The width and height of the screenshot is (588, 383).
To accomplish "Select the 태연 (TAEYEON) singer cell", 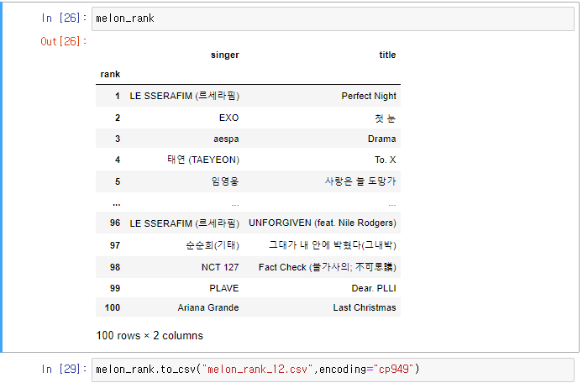I will 203,160.
